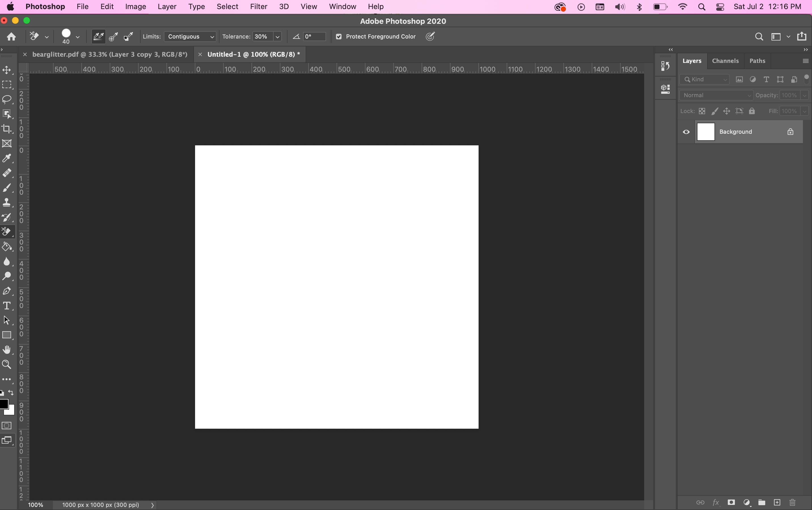
Task: Open the Limits dropdown showing Contiguous
Action: (191, 37)
